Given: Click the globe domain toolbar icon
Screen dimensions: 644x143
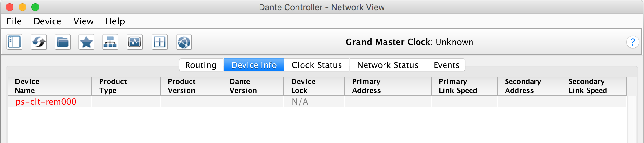Looking at the screenshot, I should [184, 42].
